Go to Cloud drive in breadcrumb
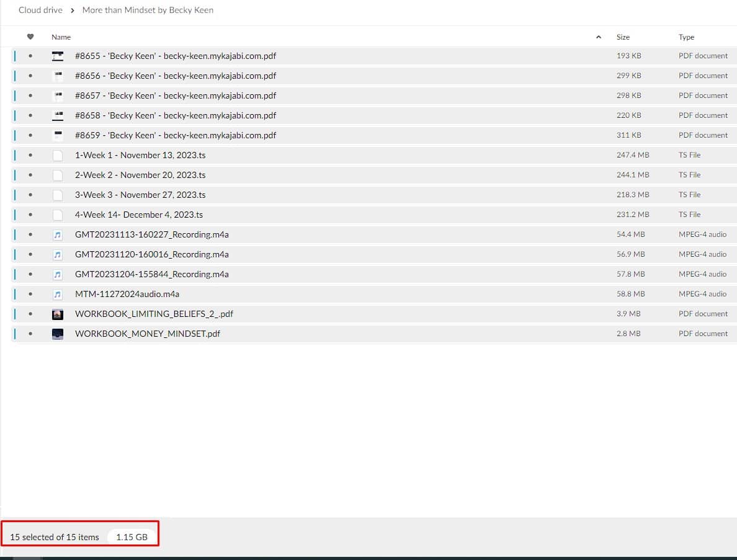This screenshot has width=737, height=560. click(x=40, y=10)
